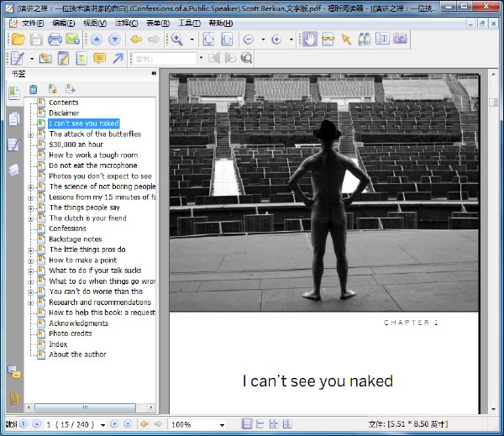This screenshot has width=504, height=436.
Task: Delete bookmark using trash icon
Action: point(34,89)
